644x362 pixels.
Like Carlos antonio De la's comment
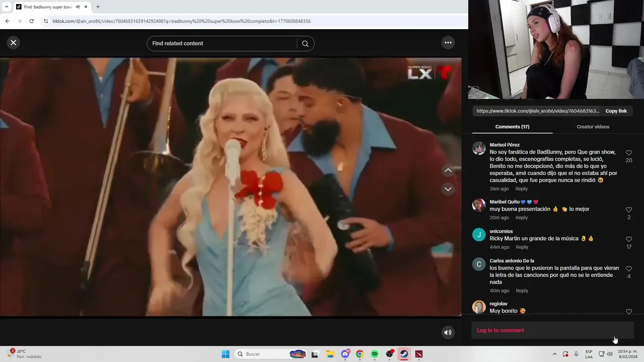[628, 269]
